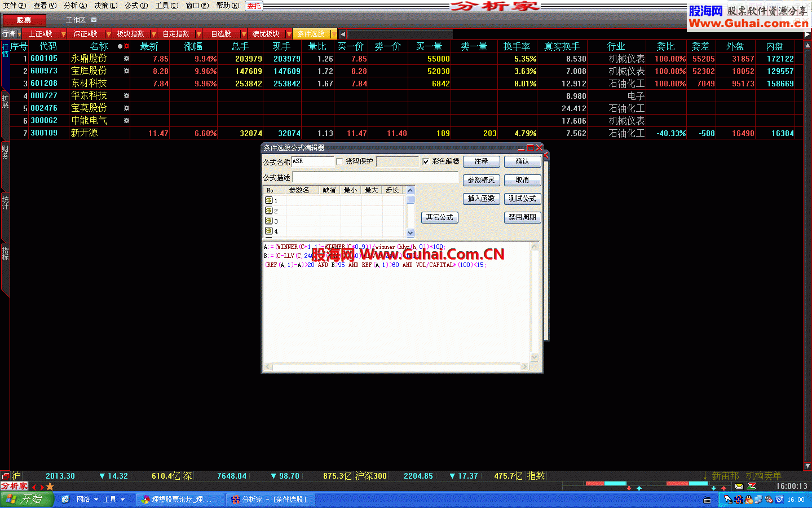This screenshot has width=812, height=508.
Task: Expand the 上证A股 tab dropdown arrow
Action: 63,34
